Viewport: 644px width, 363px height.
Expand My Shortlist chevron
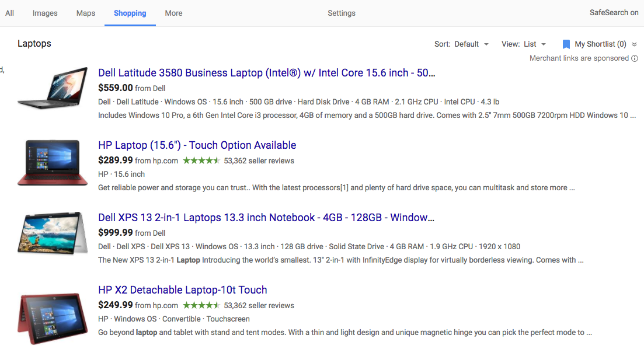[x=634, y=44]
